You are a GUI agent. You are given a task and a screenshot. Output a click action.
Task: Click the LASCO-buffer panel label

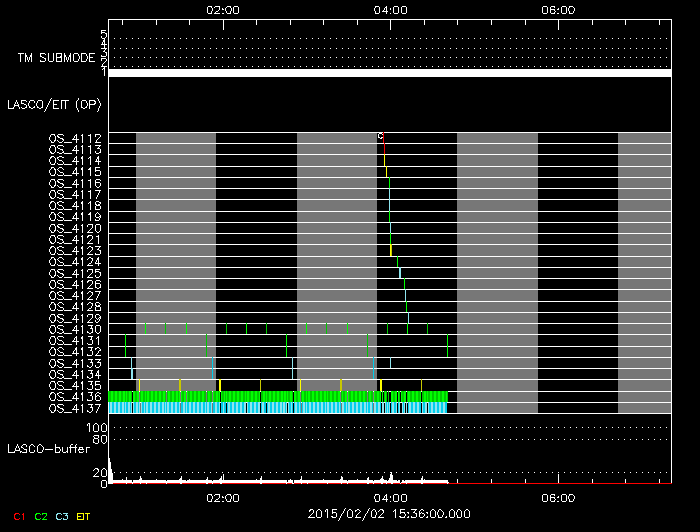pyautogui.click(x=42, y=448)
